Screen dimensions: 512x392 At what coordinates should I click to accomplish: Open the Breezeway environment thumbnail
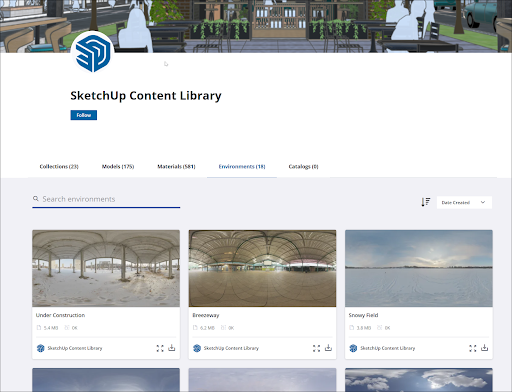262,268
